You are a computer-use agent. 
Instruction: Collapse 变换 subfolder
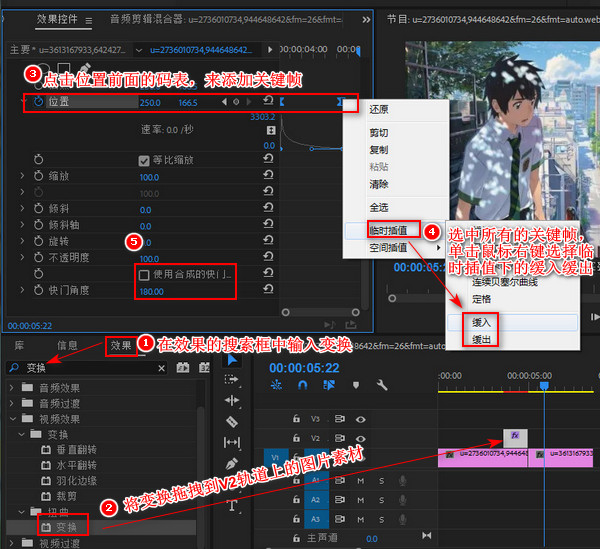click(21, 434)
